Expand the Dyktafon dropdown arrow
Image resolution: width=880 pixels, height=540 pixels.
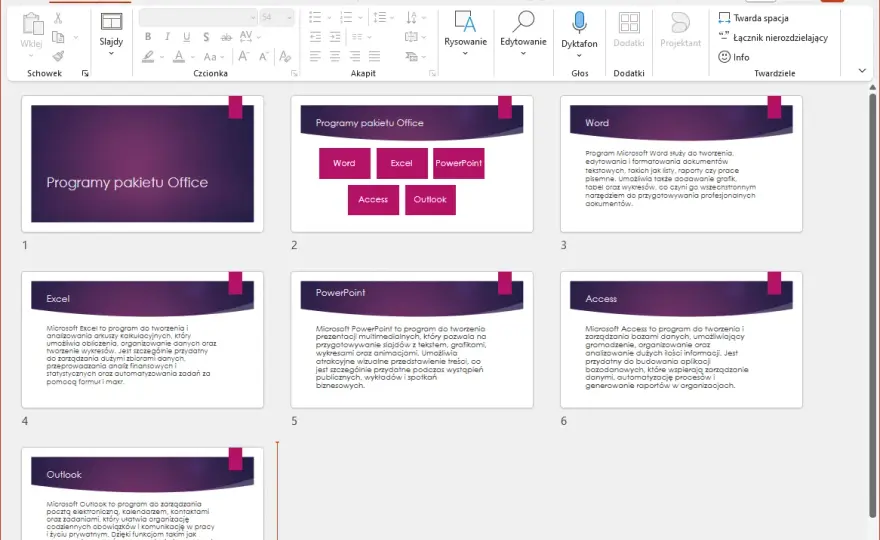tap(579, 56)
